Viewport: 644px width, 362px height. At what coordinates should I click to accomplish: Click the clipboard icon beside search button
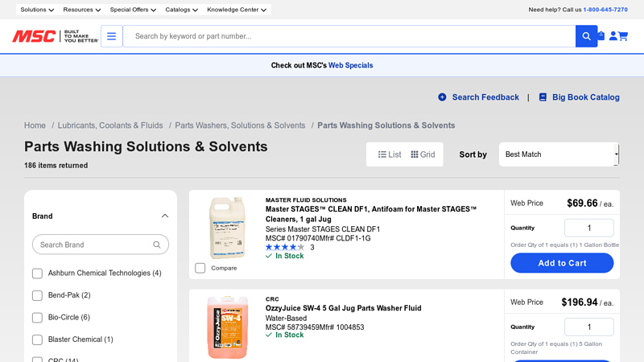point(601,35)
